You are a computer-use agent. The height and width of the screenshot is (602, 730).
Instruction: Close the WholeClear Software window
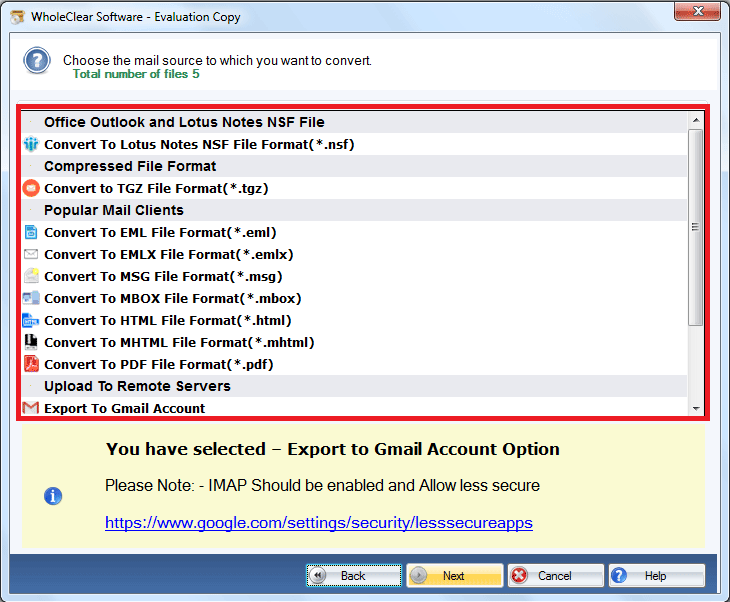697,11
